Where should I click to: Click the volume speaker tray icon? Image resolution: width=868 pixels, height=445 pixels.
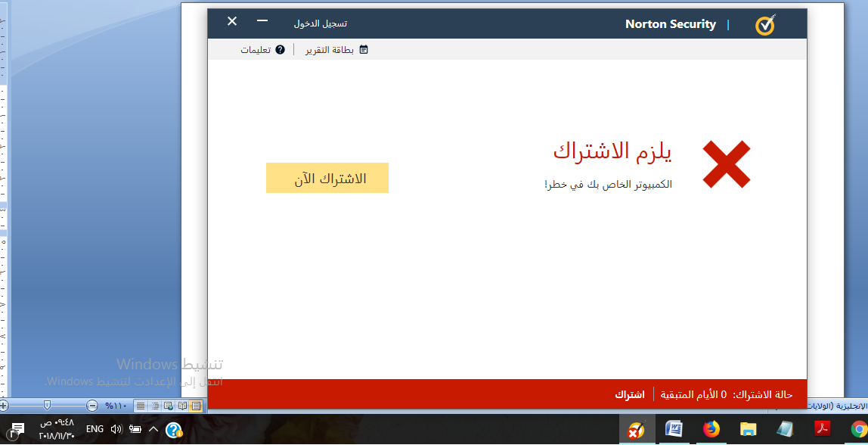tap(116, 429)
